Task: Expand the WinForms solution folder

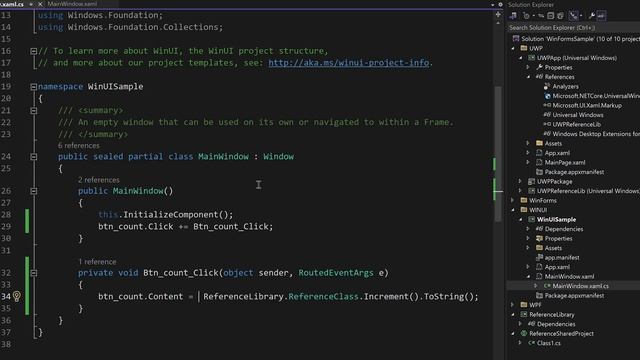Action: tap(513, 200)
